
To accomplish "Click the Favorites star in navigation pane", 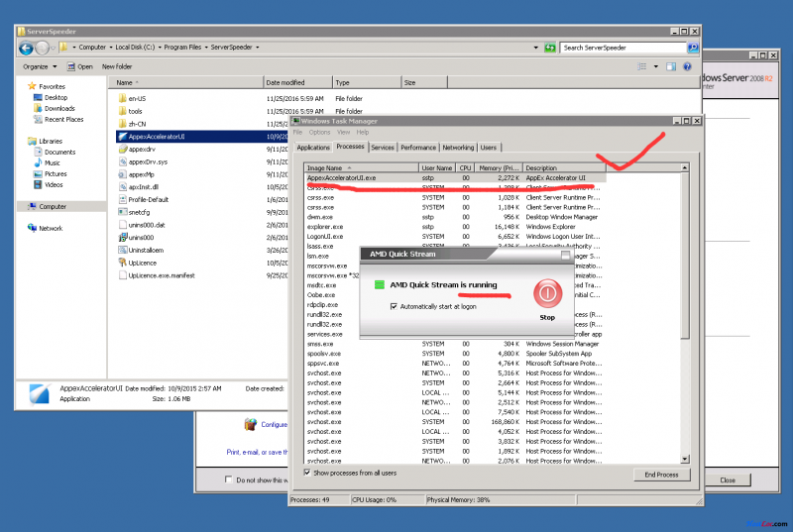I will click(x=32, y=86).
